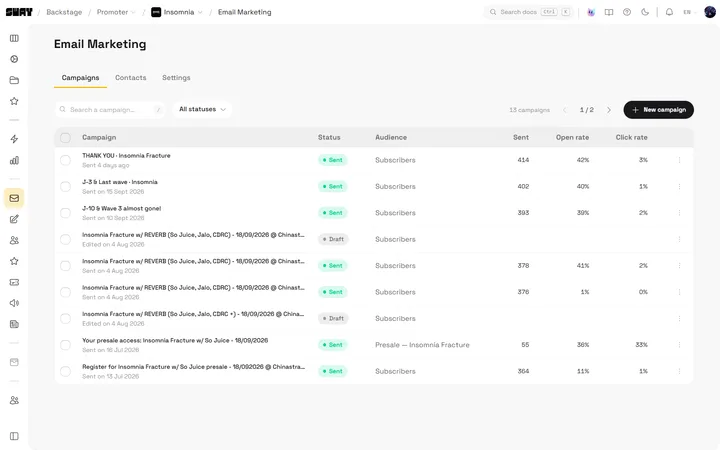Viewport: 720px width, 450px height.
Task: Go to previous page of campaigns
Action: click(565, 110)
